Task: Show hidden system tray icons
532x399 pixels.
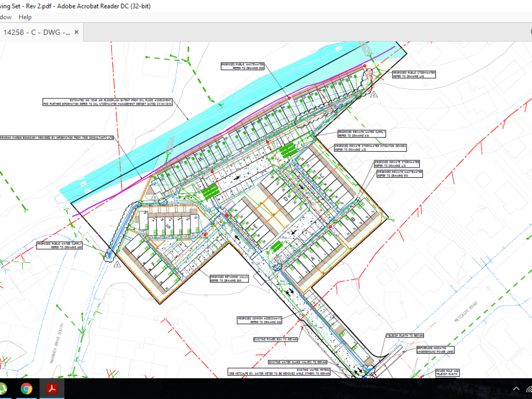Action: [x=516, y=389]
